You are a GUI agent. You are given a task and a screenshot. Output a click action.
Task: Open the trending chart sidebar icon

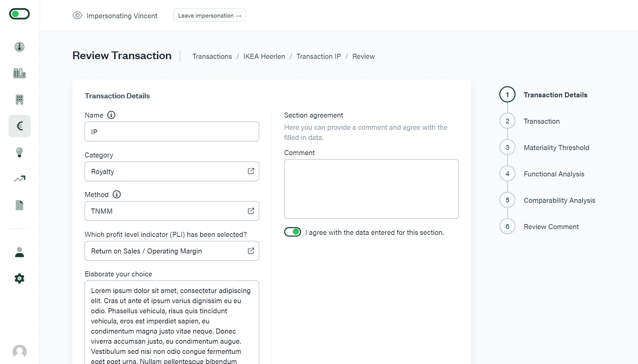(x=20, y=178)
